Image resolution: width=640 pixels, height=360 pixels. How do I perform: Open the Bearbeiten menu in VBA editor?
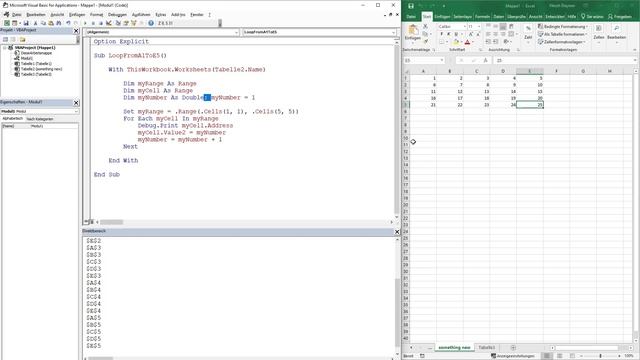point(36,15)
